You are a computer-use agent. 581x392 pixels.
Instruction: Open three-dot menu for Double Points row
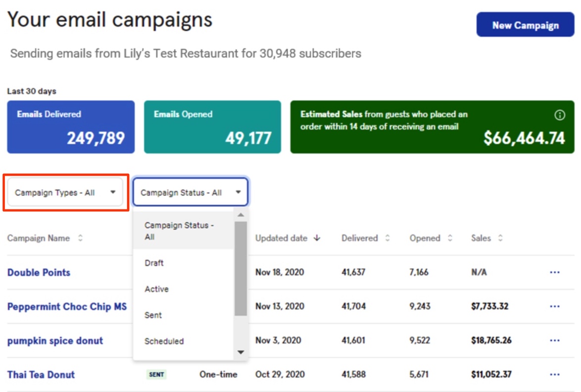coord(555,272)
